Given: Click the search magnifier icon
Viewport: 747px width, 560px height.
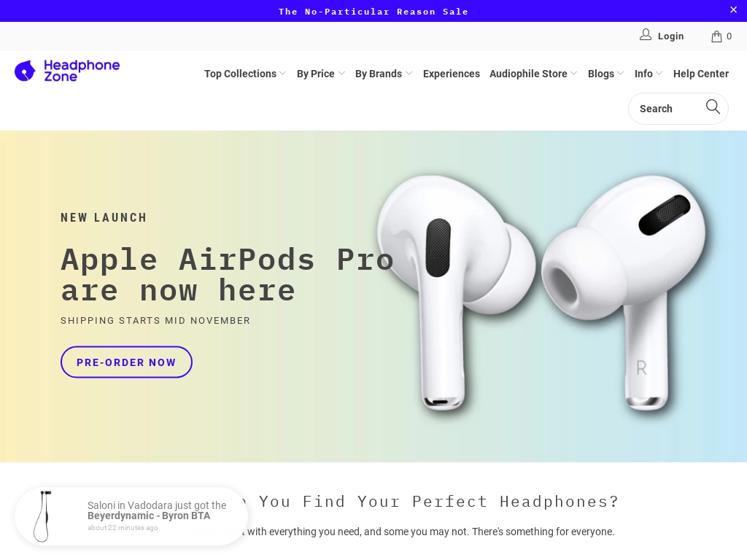Looking at the screenshot, I should [x=713, y=106].
